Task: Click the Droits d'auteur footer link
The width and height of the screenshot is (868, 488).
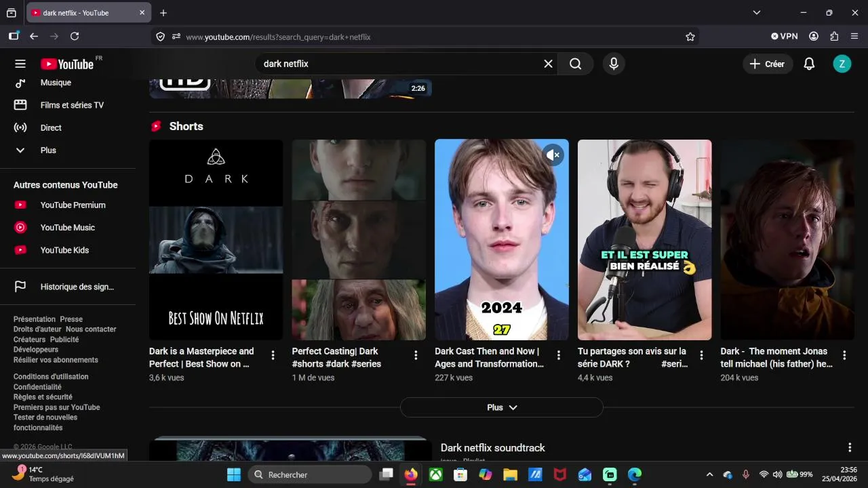Action: click(x=37, y=329)
